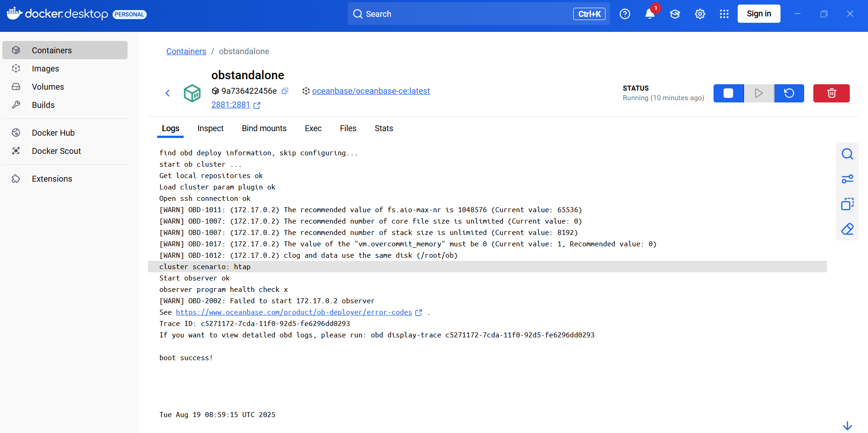Click the Sign in button
868x433 pixels.
[759, 14]
